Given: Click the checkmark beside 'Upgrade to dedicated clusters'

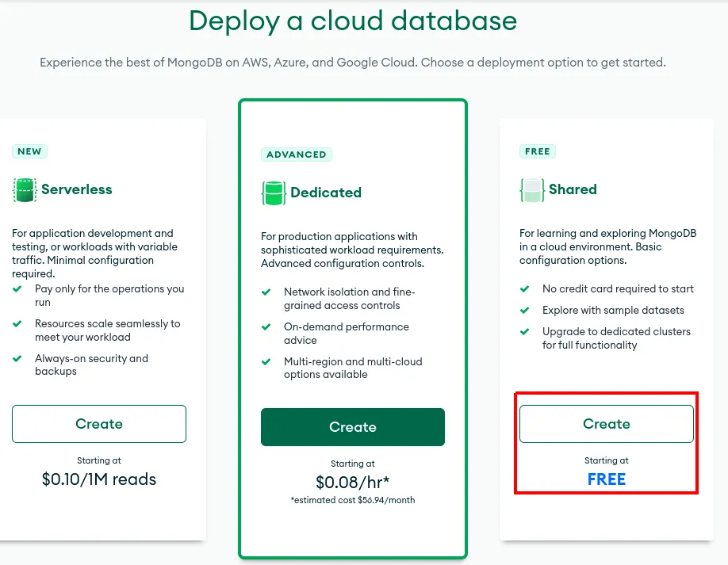Looking at the screenshot, I should (x=525, y=332).
